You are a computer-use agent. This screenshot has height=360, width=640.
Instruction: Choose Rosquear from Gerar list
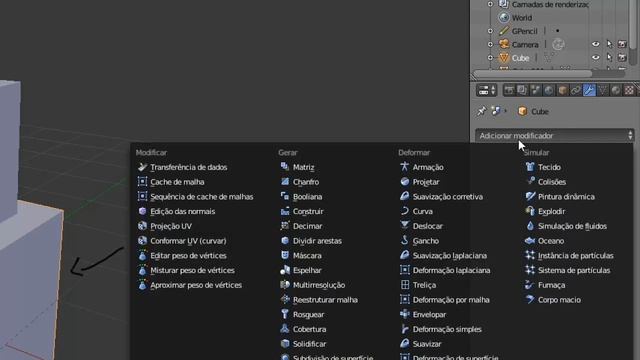(x=302, y=314)
